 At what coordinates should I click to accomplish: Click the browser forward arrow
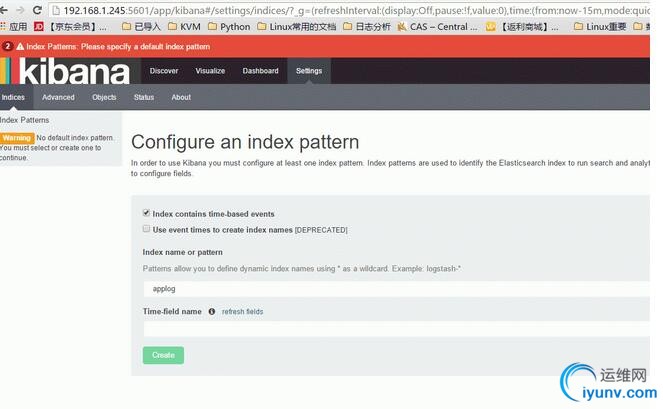click(x=20, y=10)
